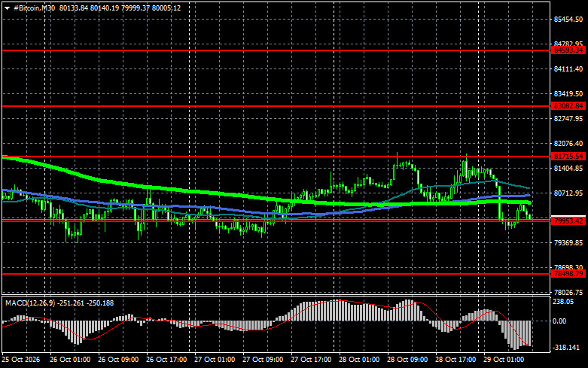Click the #Bitcoin,M30 chart title
Screen dimensions: 588x368
[35, 8]
